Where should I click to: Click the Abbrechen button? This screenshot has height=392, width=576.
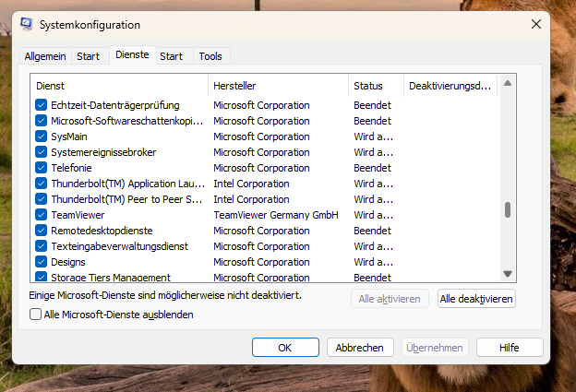(x=359, y=348)
